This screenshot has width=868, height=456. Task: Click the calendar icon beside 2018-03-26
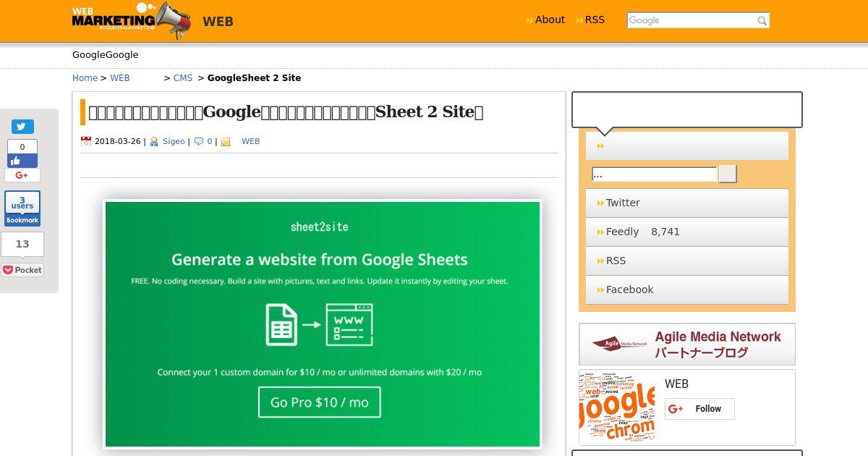[86, 142]
